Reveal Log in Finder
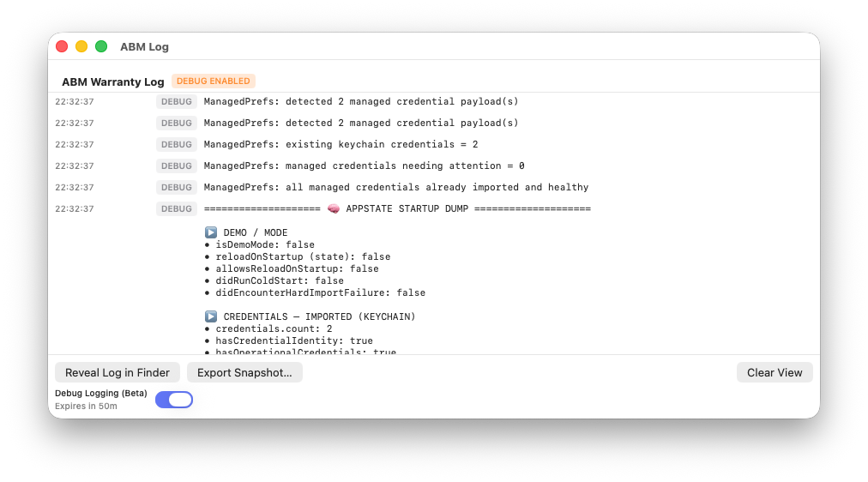Image resolution: width=868 pixels, height=482 pixels. pos(118,372)
